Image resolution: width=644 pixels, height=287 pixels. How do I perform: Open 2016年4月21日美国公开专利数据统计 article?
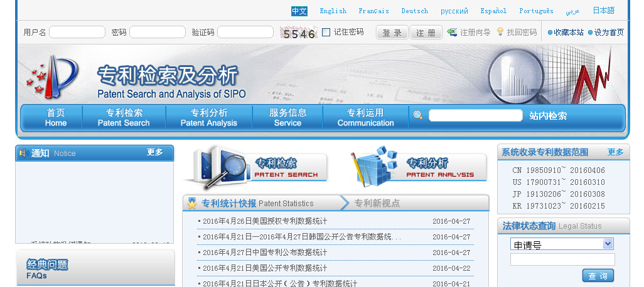coord(265,268)
